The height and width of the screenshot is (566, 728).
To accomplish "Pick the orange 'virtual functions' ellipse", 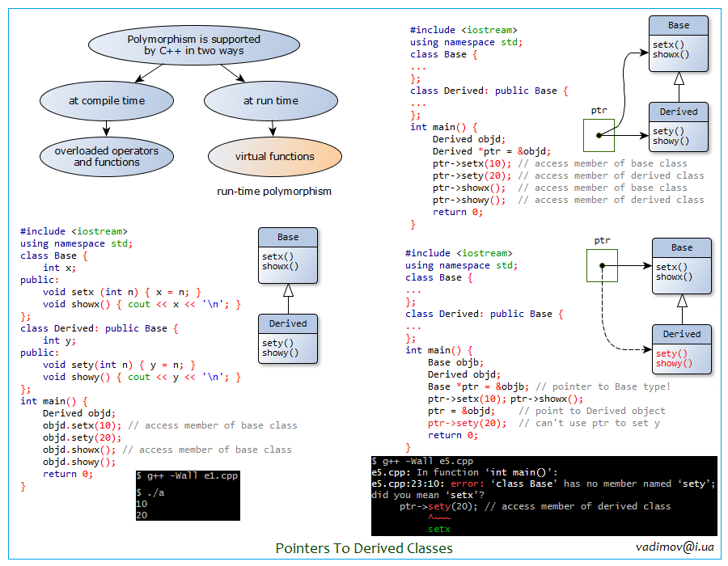I will [x=275, y=156].
